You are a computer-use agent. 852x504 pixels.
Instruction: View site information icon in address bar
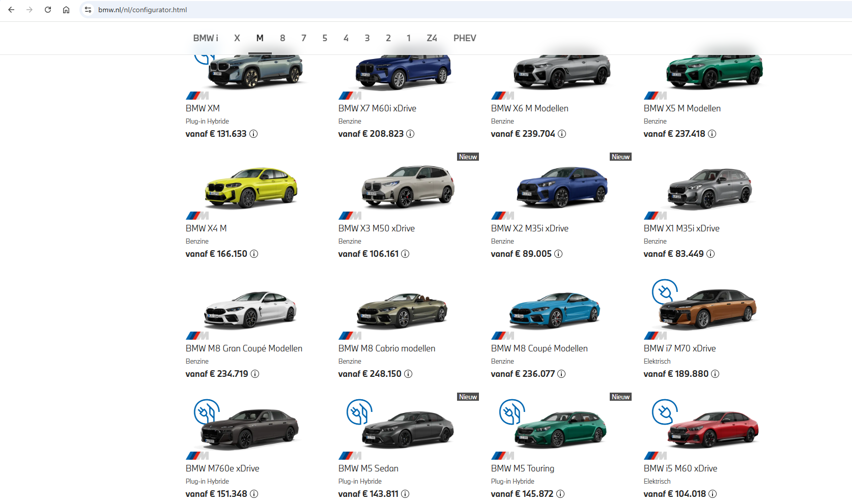click(88, 10)
